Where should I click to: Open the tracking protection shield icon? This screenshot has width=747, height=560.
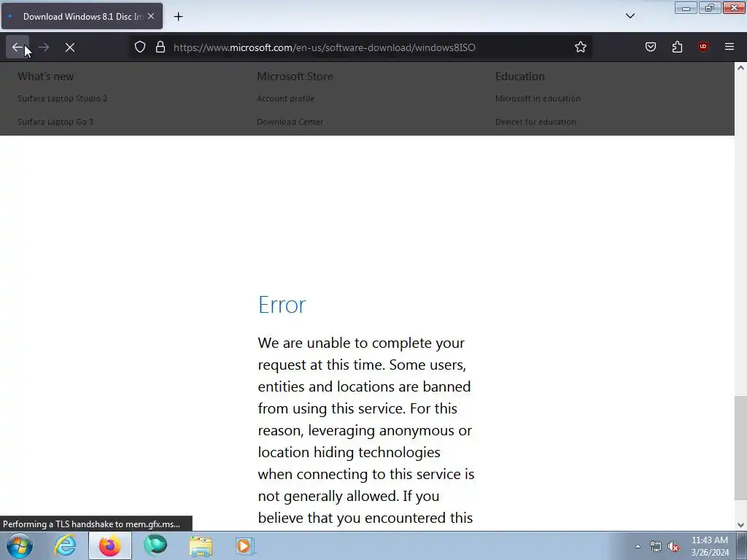click(139, 47)
